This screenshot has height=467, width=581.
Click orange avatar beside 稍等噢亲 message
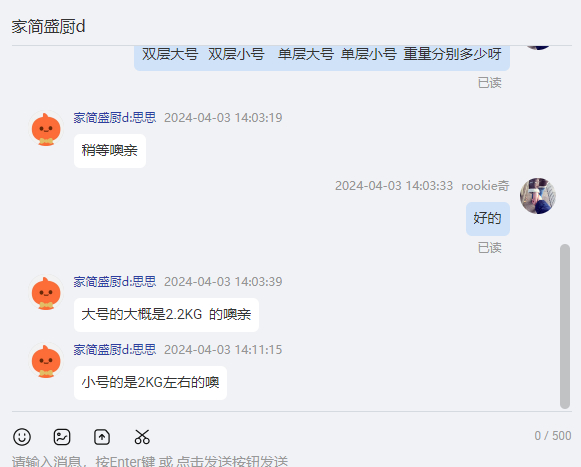(46, 129)
